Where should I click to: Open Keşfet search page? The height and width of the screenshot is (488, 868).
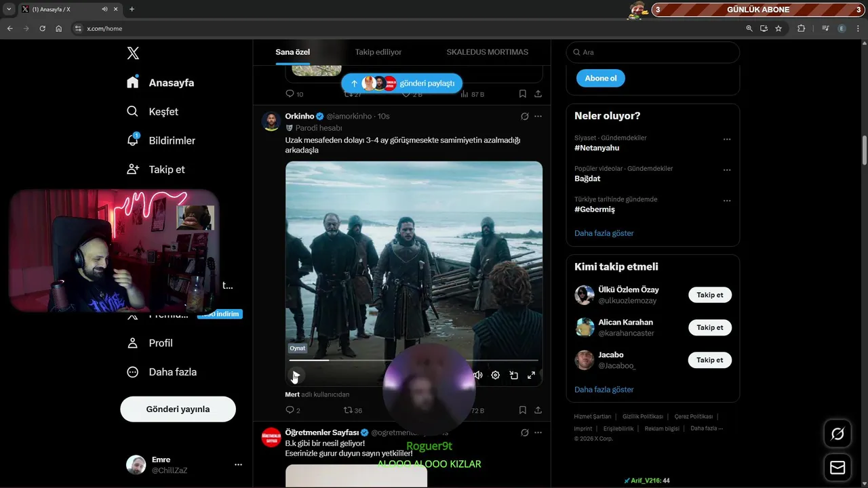[153, 112]
